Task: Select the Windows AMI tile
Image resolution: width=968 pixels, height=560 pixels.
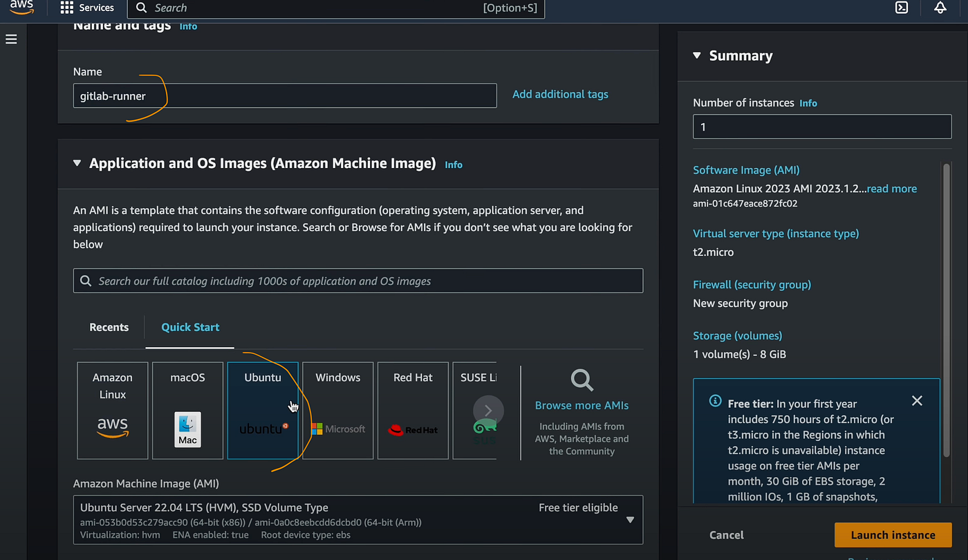Action: pos(338,411)
